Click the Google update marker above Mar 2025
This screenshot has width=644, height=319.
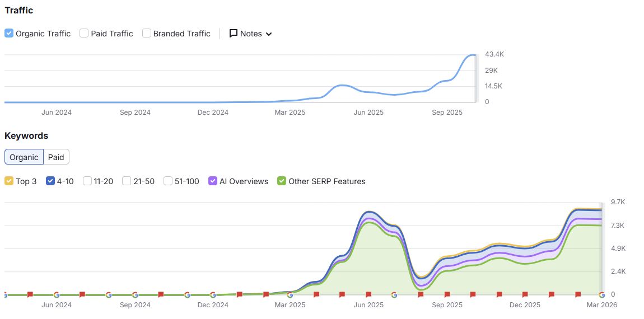(x=290, y=295)
